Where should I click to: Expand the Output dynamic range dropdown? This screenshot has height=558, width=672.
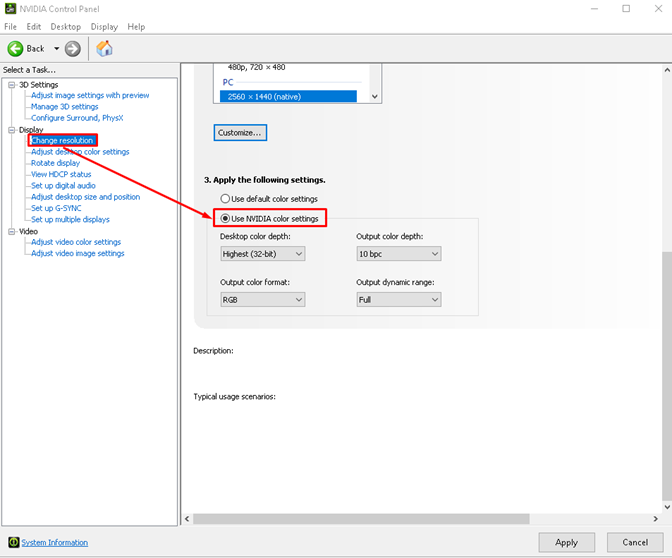[x=398, y=299]
